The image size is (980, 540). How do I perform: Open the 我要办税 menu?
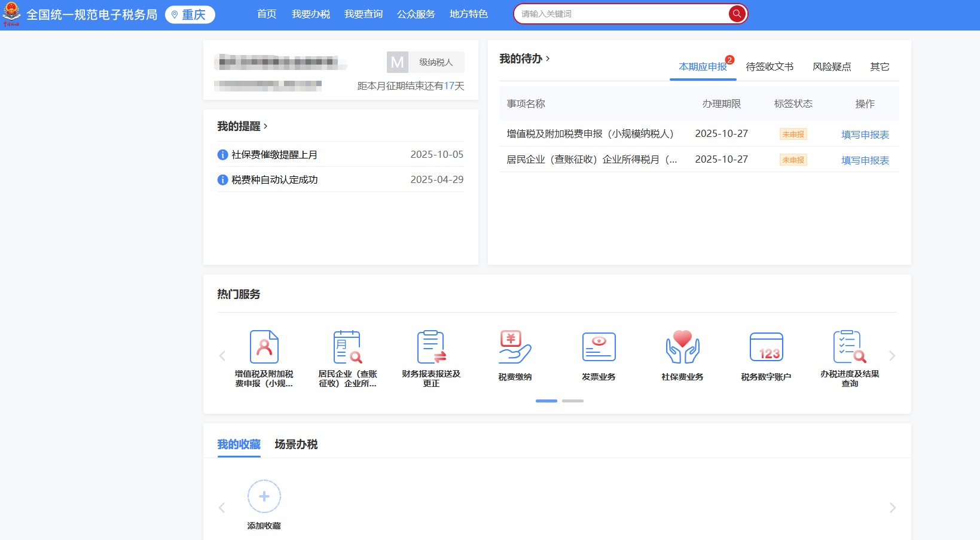(x=311, y=14)
